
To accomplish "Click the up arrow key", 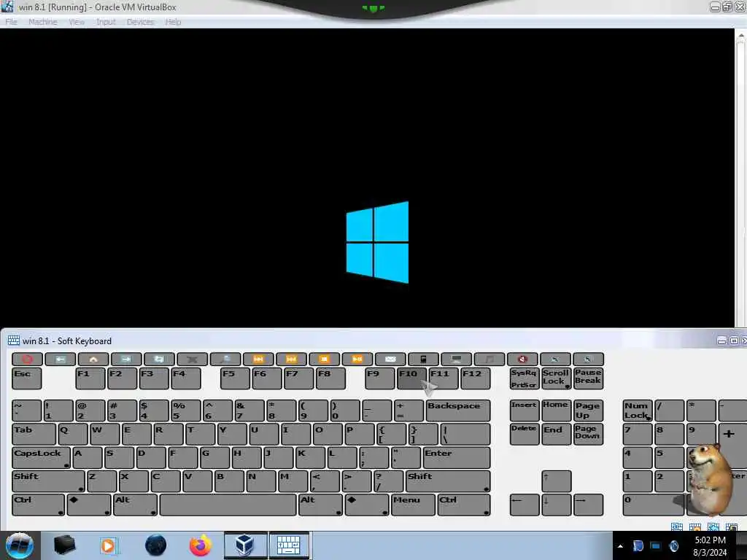I will click(x=557, y=481).
